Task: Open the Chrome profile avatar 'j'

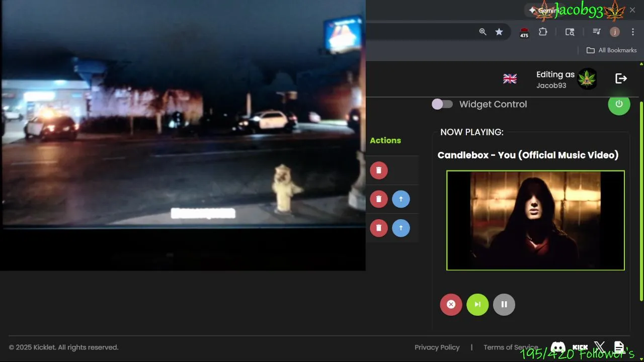Action: 614,32
